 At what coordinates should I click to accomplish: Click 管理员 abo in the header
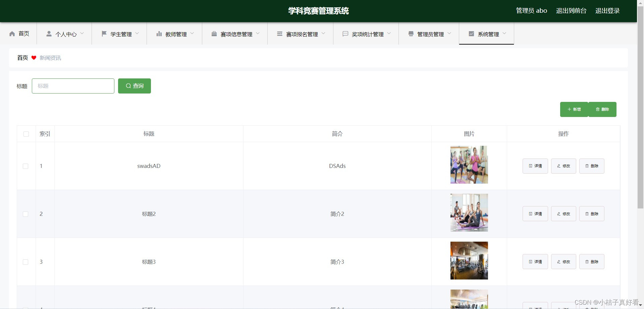[531, 11]
